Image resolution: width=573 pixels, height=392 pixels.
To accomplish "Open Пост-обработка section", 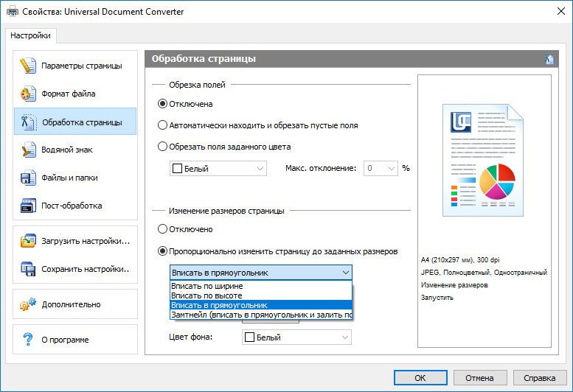I will tap(75, 206).
